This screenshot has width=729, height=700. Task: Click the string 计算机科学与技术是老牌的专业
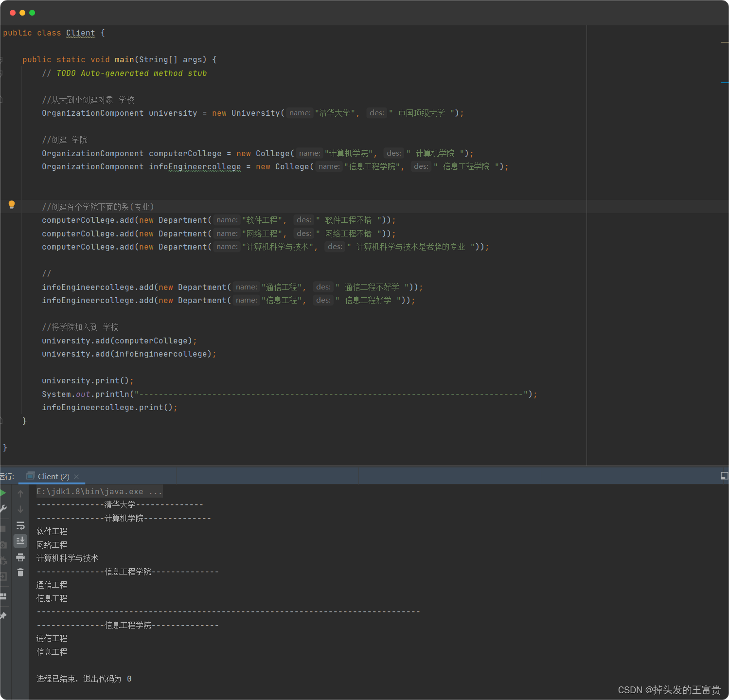coord(410,247)
